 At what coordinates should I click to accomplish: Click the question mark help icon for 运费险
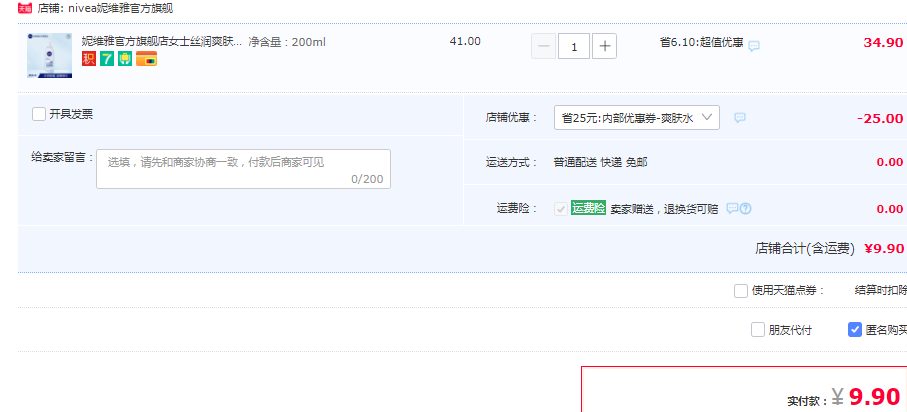(746, 208)
